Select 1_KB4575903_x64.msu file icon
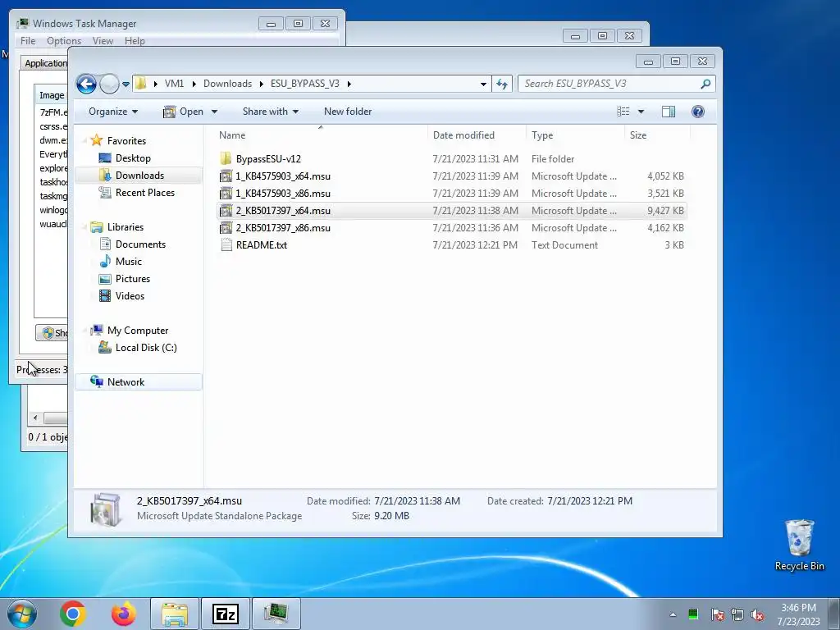This screenshot has height=630, width=840. coord(226,176)
